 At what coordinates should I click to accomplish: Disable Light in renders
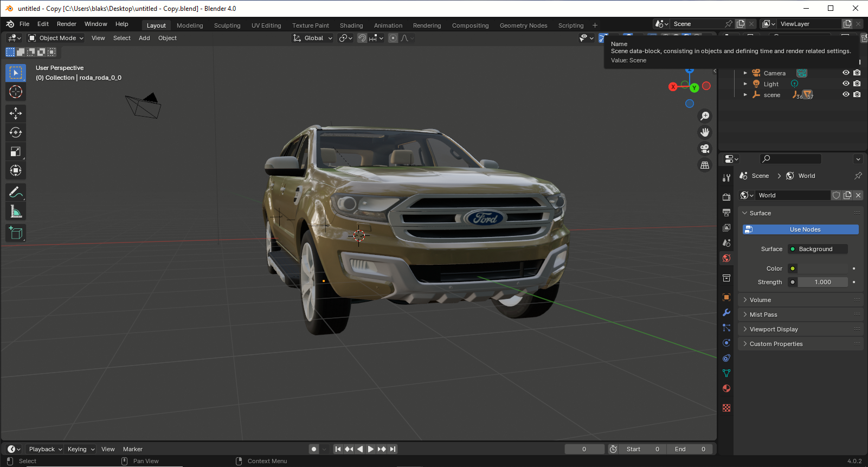tap(857, 84)
